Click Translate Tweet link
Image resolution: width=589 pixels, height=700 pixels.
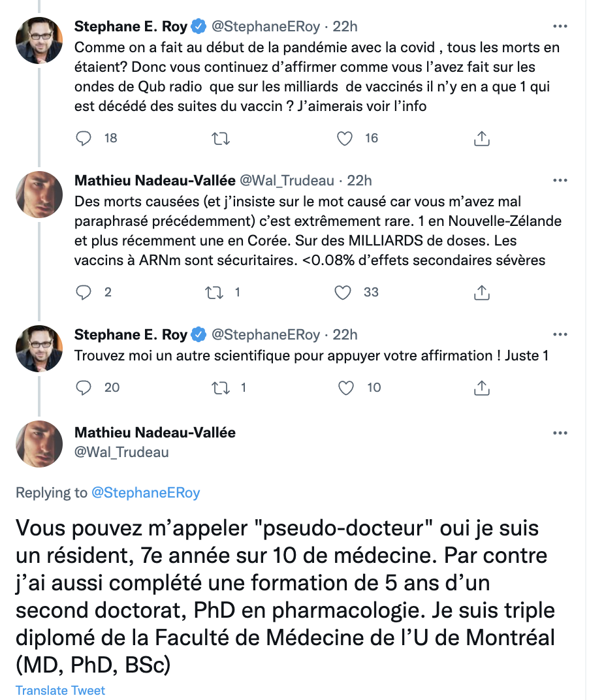tap(60, 690)
